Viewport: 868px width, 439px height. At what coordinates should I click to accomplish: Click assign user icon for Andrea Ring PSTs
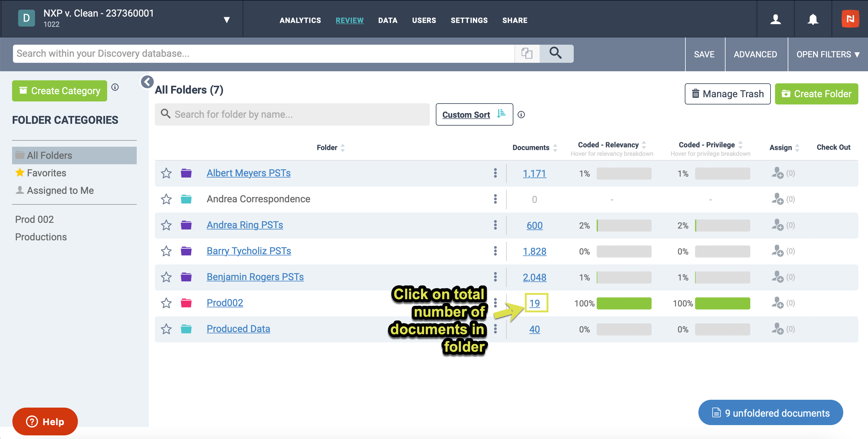[x=777, y=225]
